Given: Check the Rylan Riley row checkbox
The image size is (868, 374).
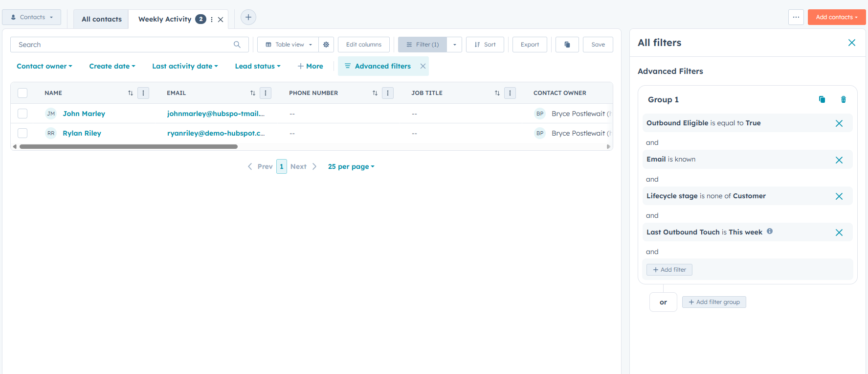Looking at the screenshot, I should click(22, 133).
